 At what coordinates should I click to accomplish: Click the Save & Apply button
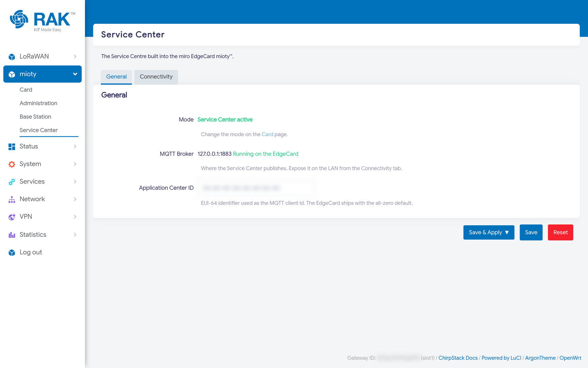(489, 232)
